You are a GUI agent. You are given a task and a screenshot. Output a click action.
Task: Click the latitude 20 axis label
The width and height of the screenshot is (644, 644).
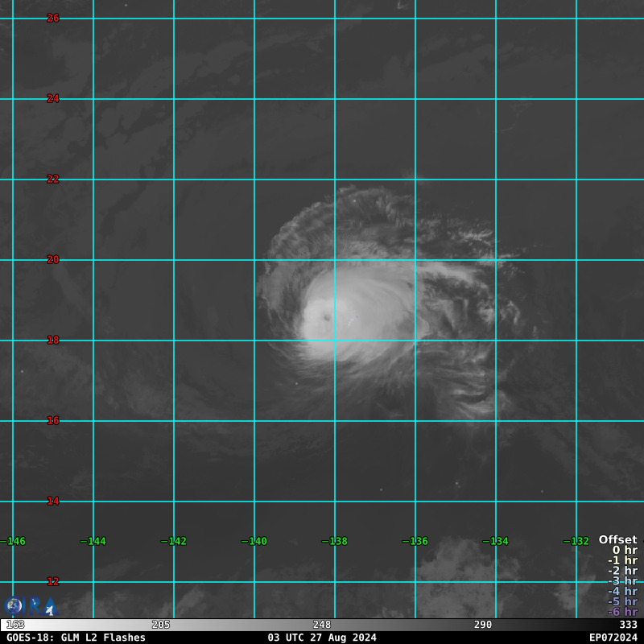point(53,260)
